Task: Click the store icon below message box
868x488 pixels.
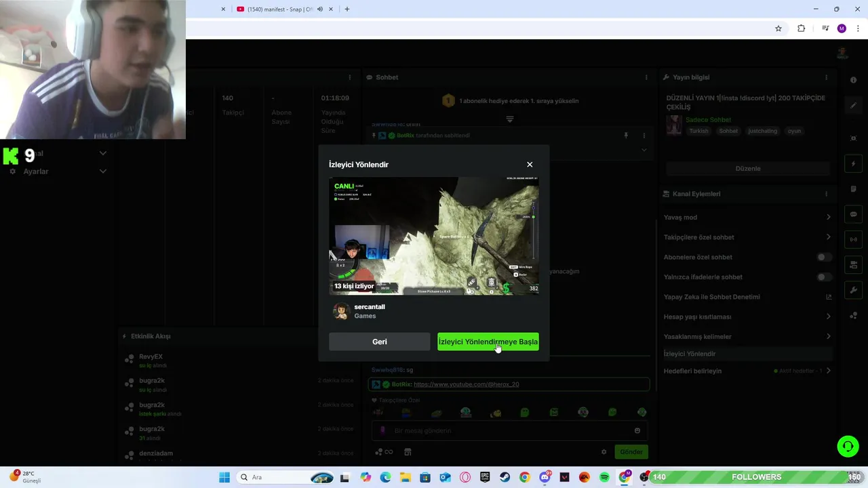Action: coord(408,452)
